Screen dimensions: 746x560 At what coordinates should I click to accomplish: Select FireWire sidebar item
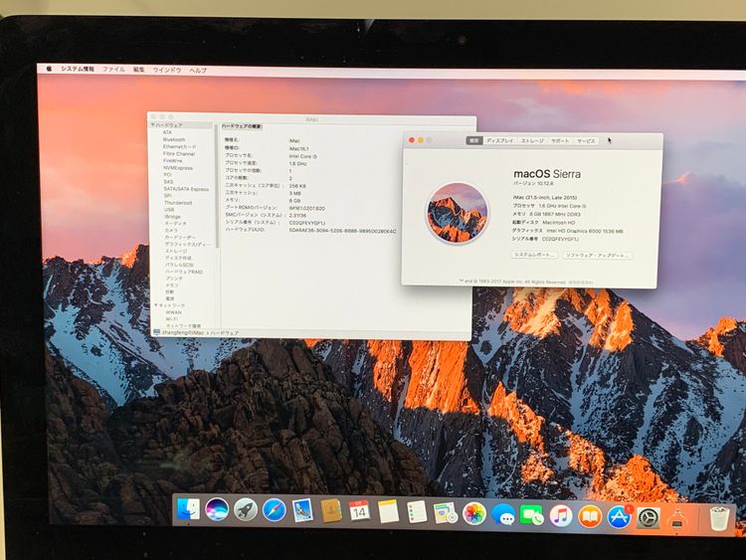(x=173, y=161)
